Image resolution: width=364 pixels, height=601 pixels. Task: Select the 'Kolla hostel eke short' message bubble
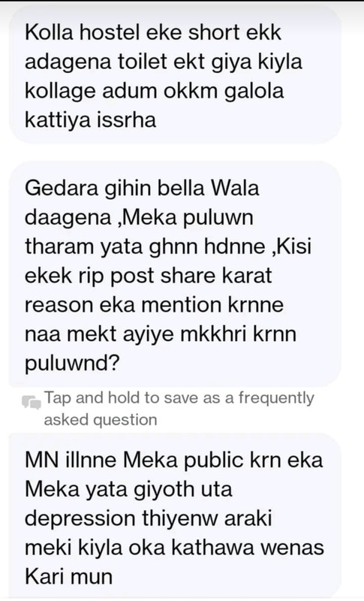(175, 75)
